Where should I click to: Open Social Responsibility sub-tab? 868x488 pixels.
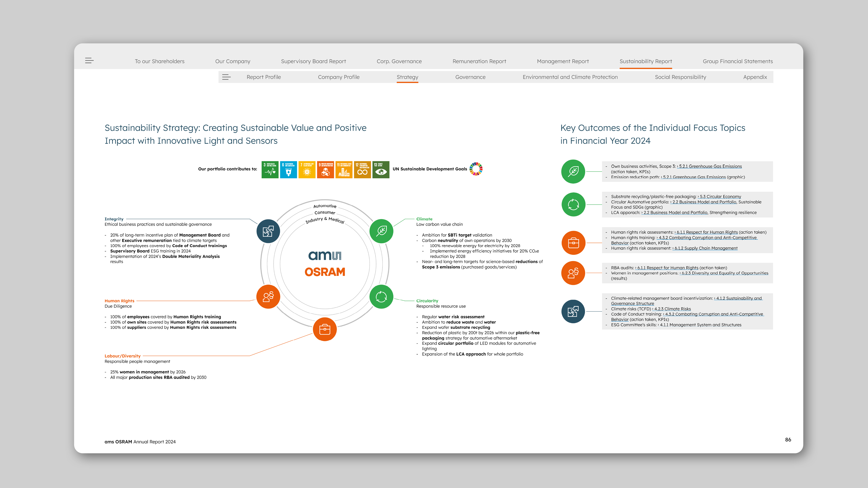tap(680, 77)
